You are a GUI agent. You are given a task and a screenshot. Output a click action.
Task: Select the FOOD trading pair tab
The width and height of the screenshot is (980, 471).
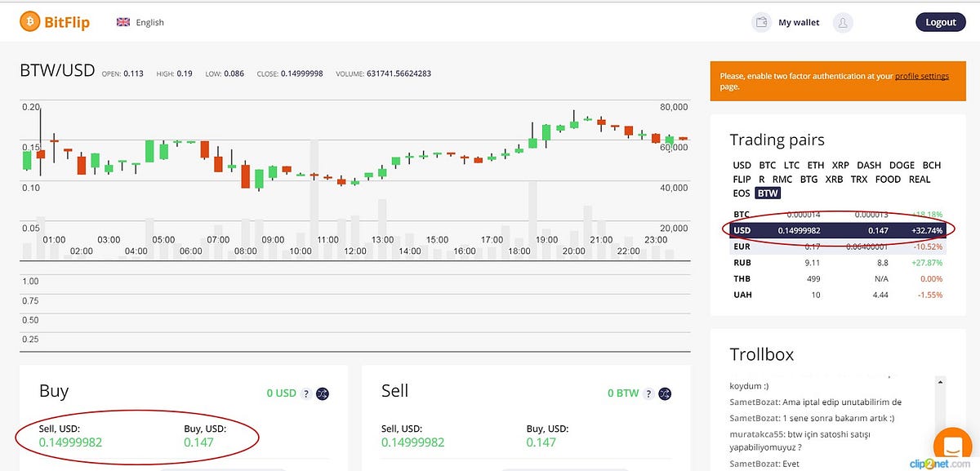point(888,179)
